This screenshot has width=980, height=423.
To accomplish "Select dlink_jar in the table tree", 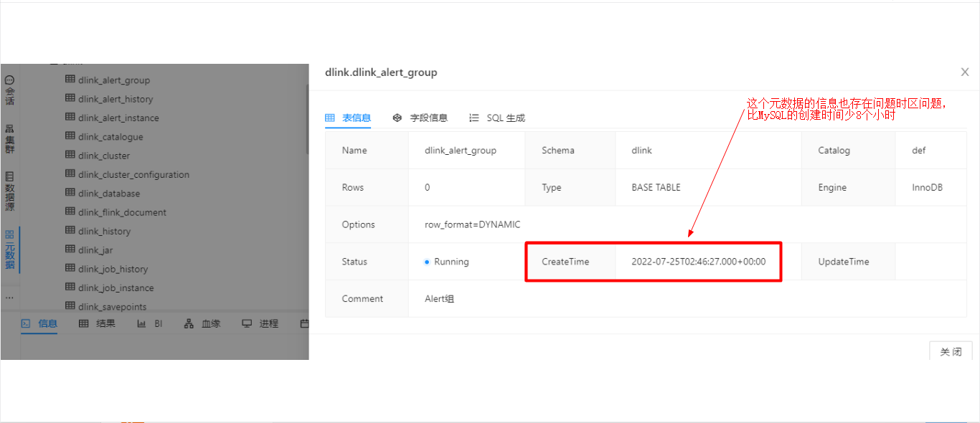I will coord(95,250).
